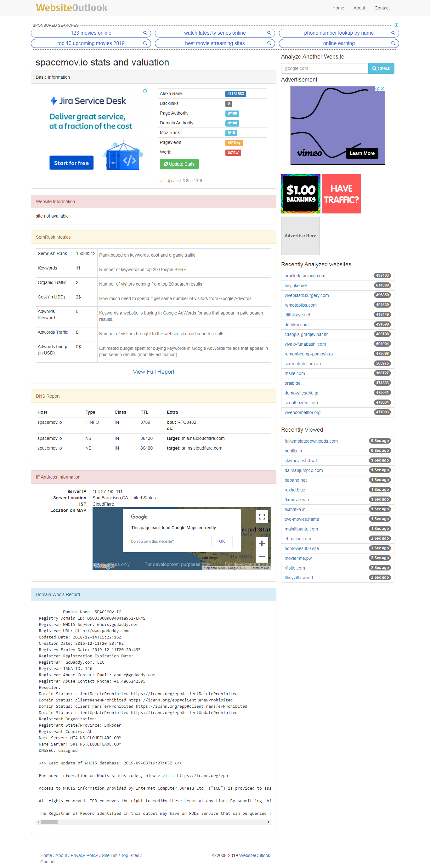Open the Contact page from the top menu

[382, 8]
